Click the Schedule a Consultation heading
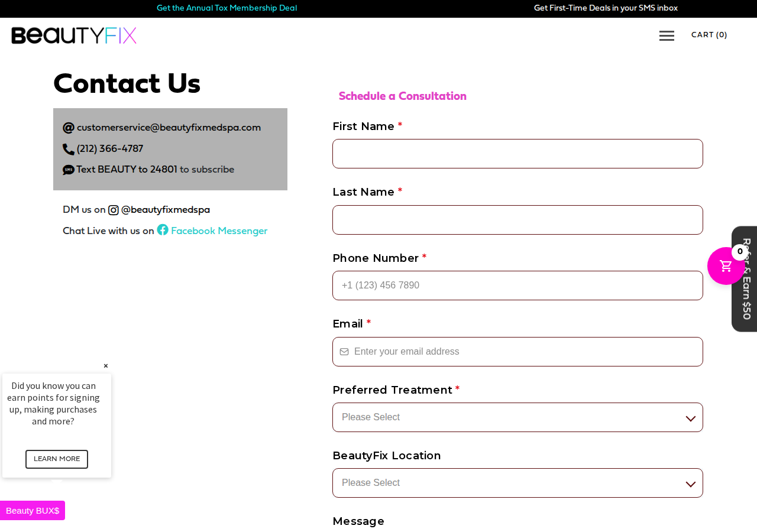 (403, 96)
